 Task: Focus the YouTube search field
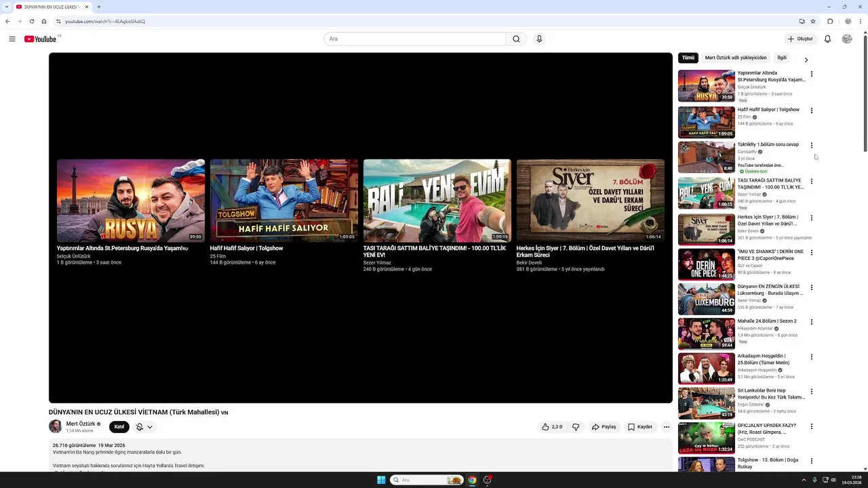414,39
